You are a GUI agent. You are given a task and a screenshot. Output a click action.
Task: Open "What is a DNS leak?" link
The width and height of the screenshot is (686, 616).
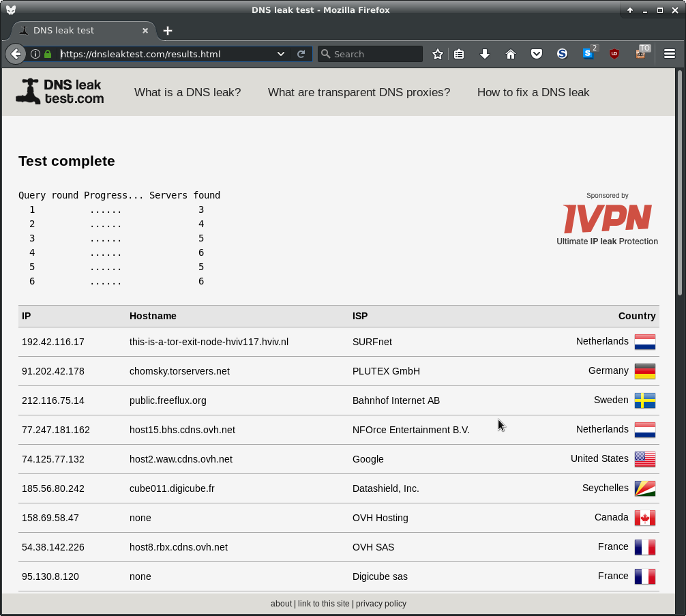coord(188,92)
